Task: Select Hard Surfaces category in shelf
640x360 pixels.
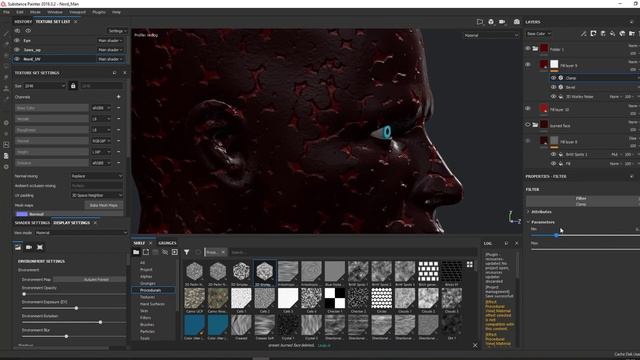Action: (x=152, y=304)
